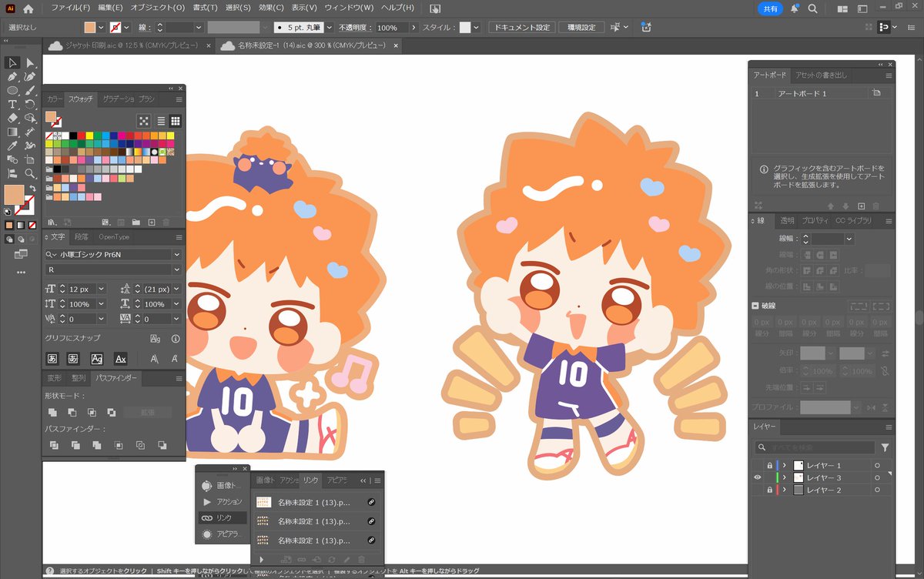The image size is (924, 579).
Task: Toggle lock on レイヤー 1
Action: 769,466
